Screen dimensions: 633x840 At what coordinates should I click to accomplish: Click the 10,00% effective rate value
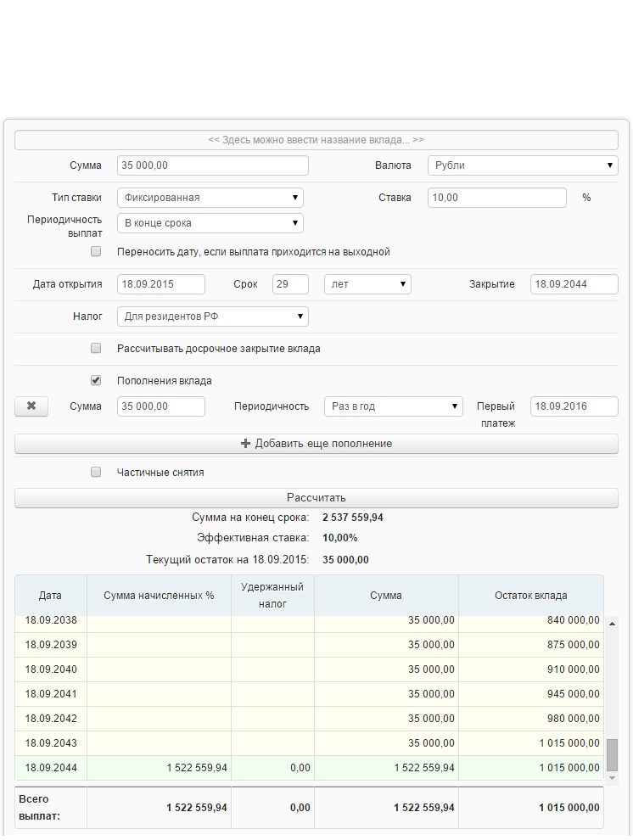point(339,538)
